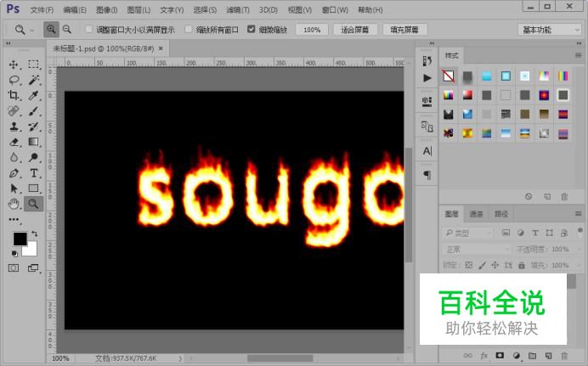Select the Rectangle shape tool
Screen dimensions: 588x366
pyautogui.click(x=33, y=188)
